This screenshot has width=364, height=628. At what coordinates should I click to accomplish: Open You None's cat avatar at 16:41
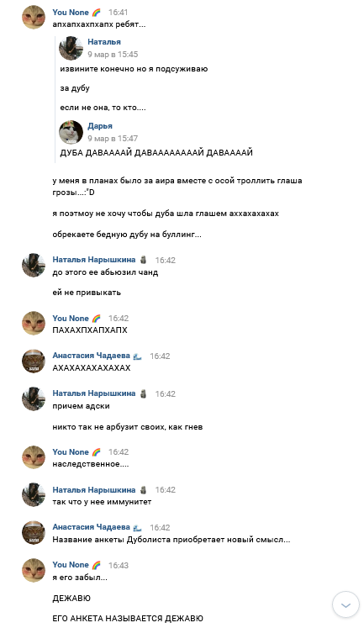(34, 18)
